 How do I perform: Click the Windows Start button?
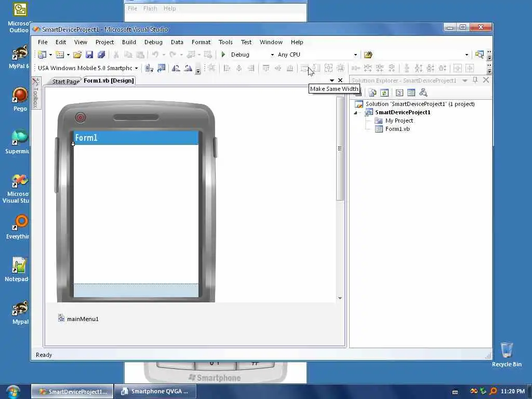coord(13,392)
